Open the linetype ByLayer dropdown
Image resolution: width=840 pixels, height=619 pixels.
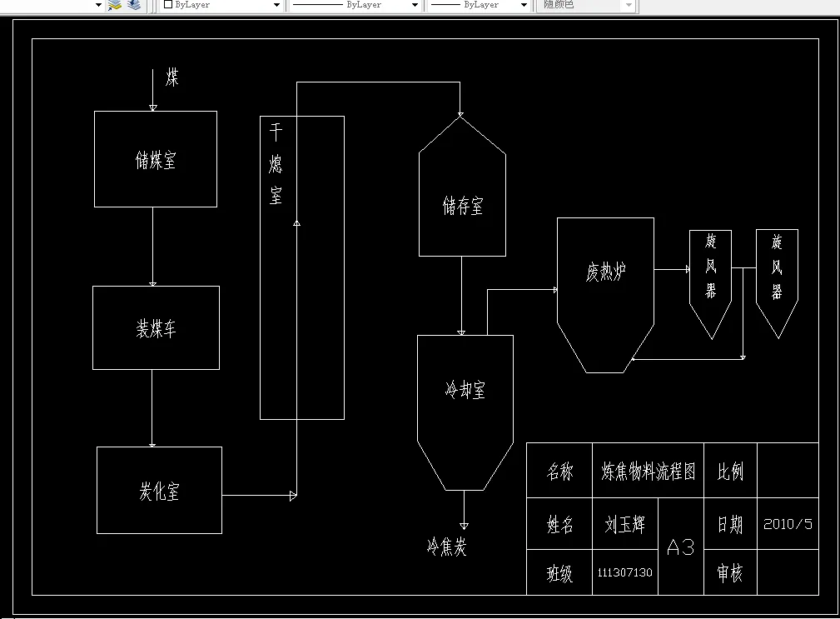[x=414, y=5]
